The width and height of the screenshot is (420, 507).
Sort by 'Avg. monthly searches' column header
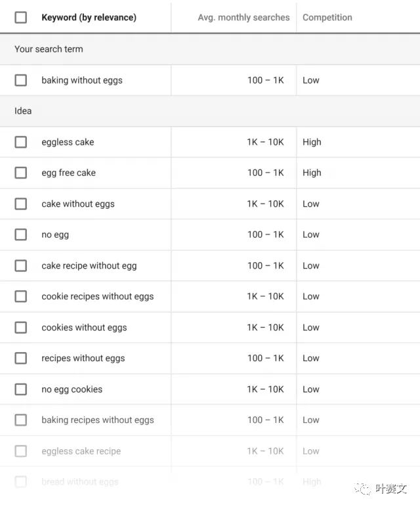click(243, 18)
